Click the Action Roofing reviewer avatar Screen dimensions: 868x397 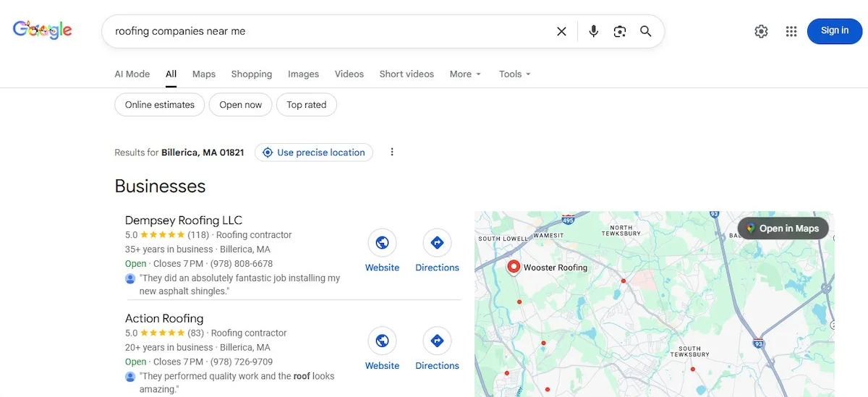pos(130,377)
